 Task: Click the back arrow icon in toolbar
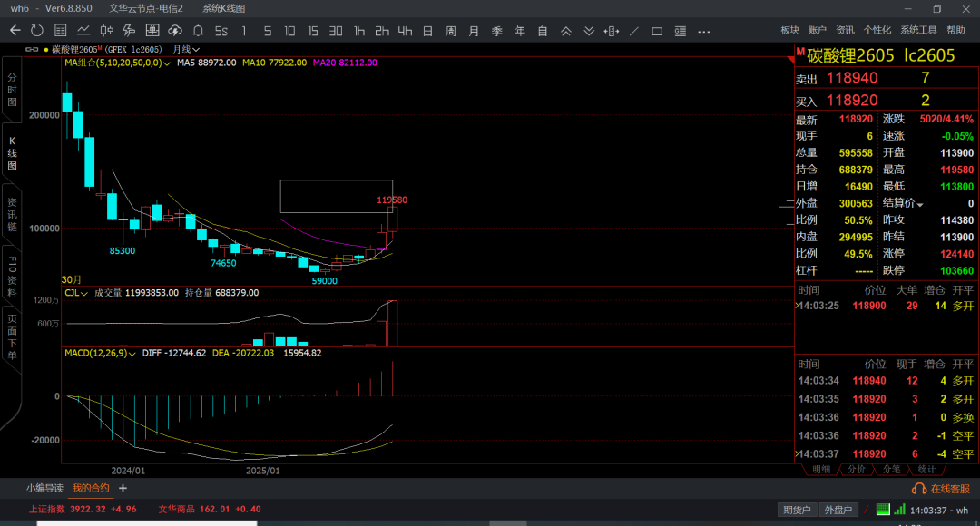click(15, 31)
